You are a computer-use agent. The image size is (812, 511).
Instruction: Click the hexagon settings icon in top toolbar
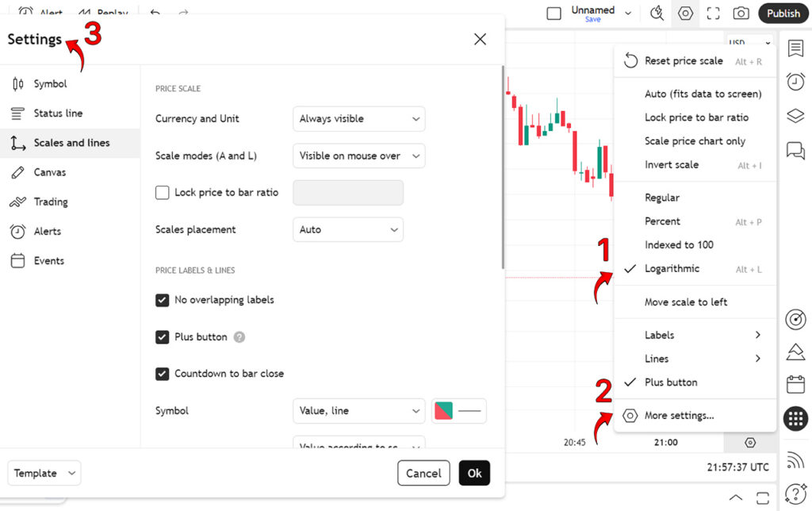click(x=685, y=13)
